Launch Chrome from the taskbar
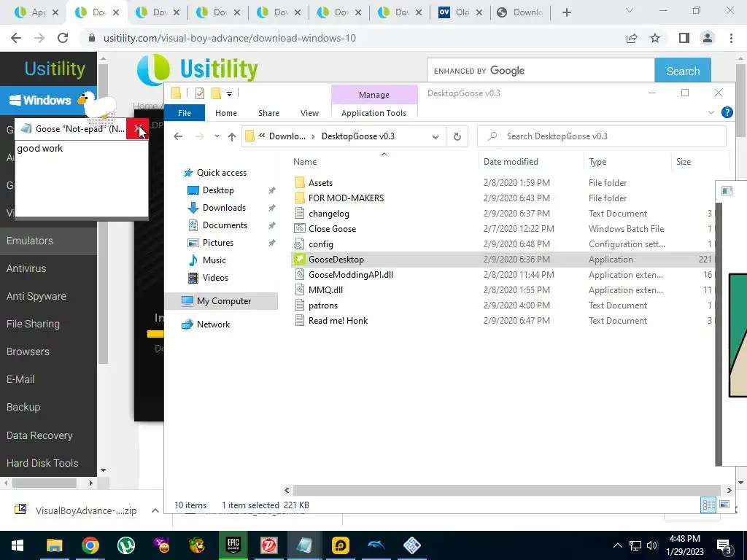Viewport: 747px width, 560px height. (90, 545)
